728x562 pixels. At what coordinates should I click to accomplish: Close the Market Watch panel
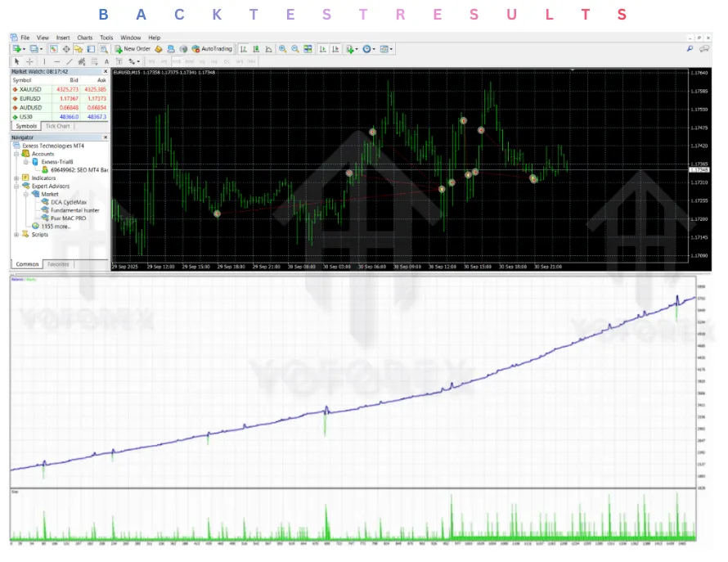point(106,71)
